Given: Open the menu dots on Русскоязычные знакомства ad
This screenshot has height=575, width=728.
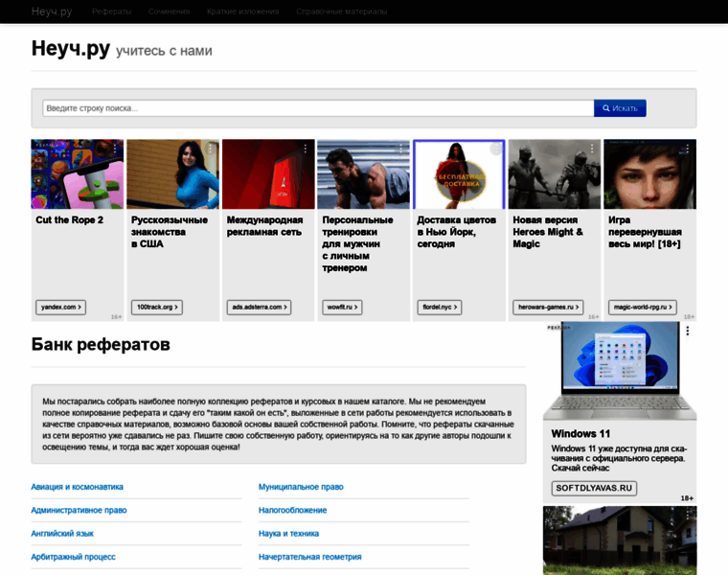Looking at the screenshot, I should pyautogui.click(x=211, y=149).
